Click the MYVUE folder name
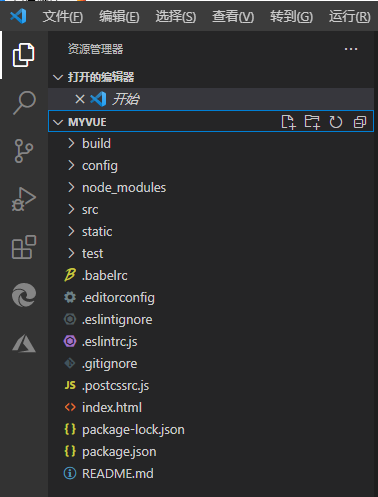Image resolution: width=378 pixels, height=497 pixels. click(87, 122)
